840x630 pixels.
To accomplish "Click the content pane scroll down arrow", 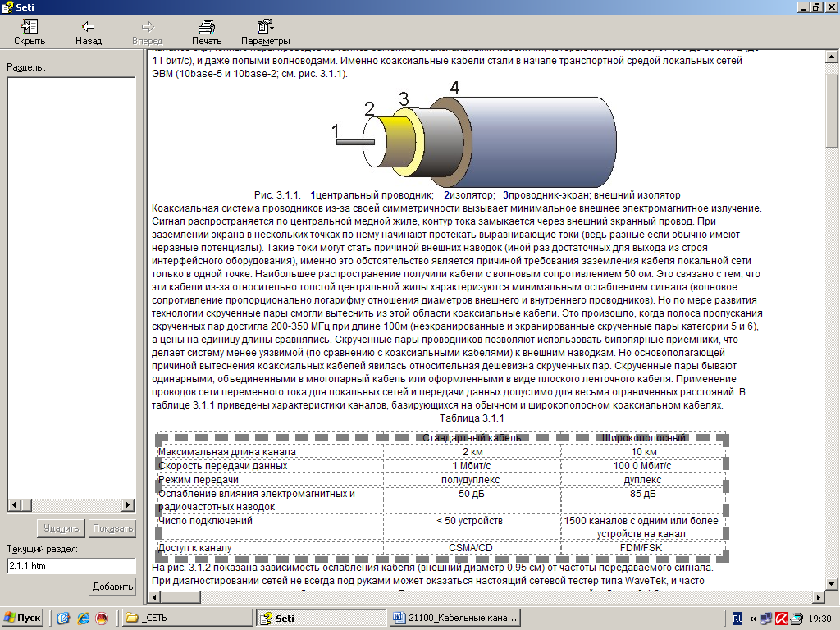I will pos(832,584).
